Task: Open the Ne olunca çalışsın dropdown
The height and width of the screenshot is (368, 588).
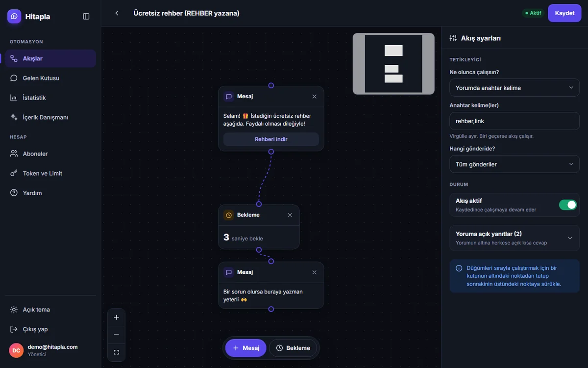Action: pos(514,88)
